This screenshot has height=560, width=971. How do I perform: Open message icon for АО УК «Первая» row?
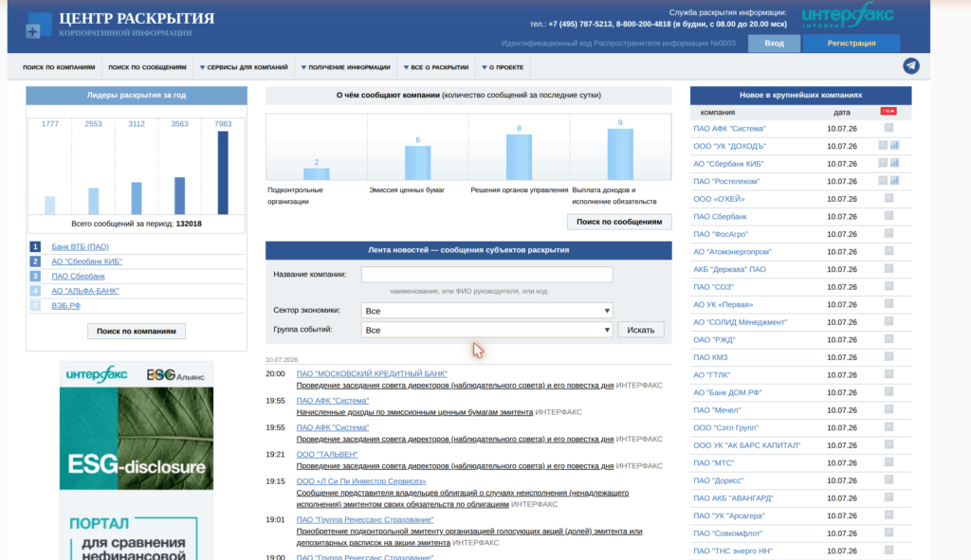[889, 303]
